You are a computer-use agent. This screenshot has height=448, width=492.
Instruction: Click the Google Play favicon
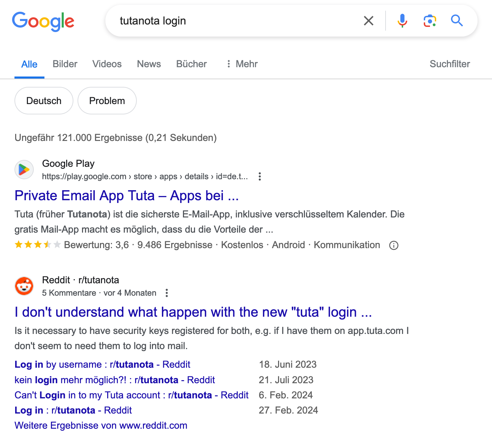[x=24, y=170]
